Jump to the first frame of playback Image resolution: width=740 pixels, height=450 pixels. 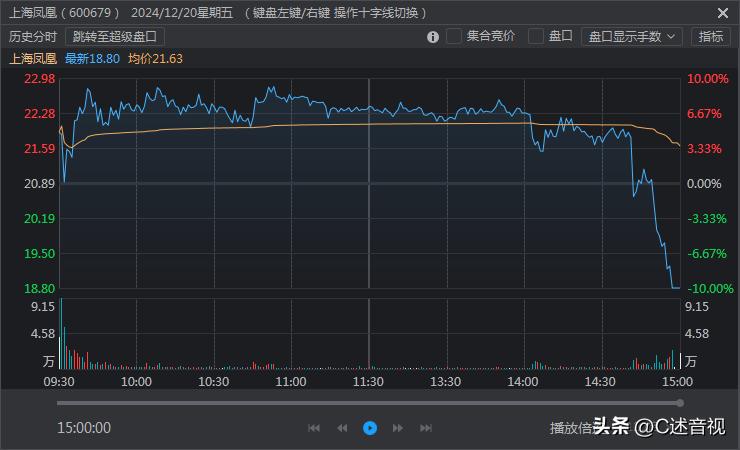click(x=314, y=428)
